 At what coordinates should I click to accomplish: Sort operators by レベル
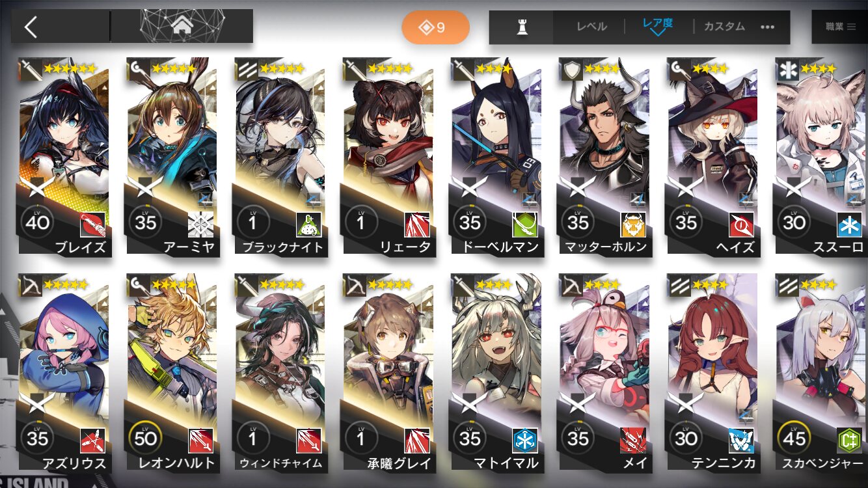point(591,27)
